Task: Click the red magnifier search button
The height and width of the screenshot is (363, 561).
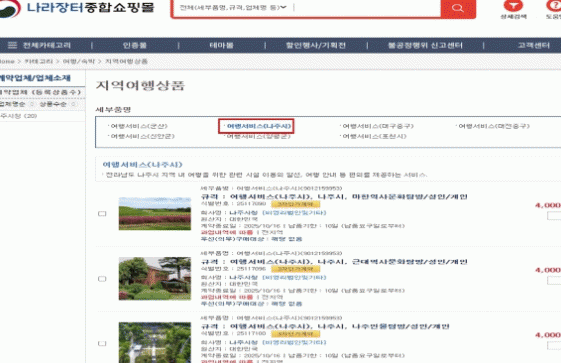Action: click(458, 8)
